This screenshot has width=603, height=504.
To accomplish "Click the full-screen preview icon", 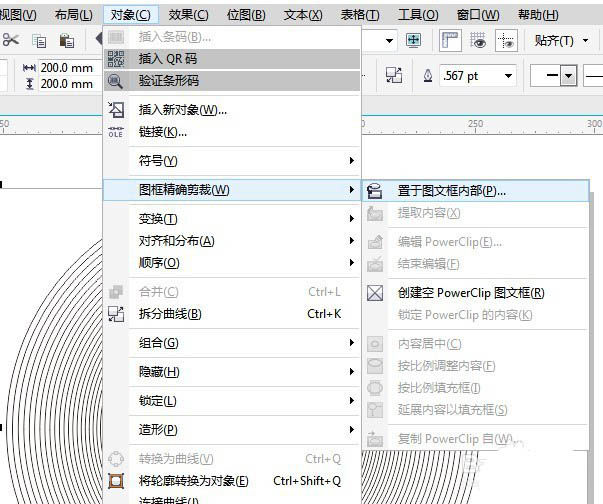I will tap(413, 40).
